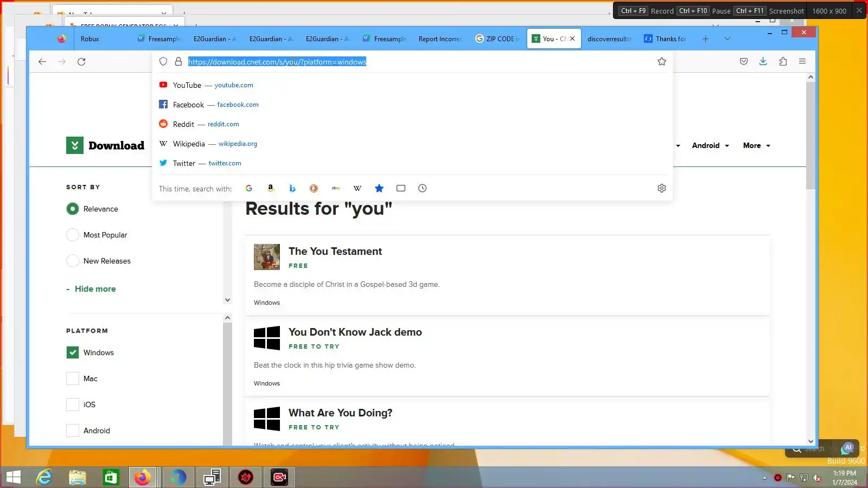
Task: Open You Don't Know Jack demo result
Action: pyautogui.click(x=355, y=332)
